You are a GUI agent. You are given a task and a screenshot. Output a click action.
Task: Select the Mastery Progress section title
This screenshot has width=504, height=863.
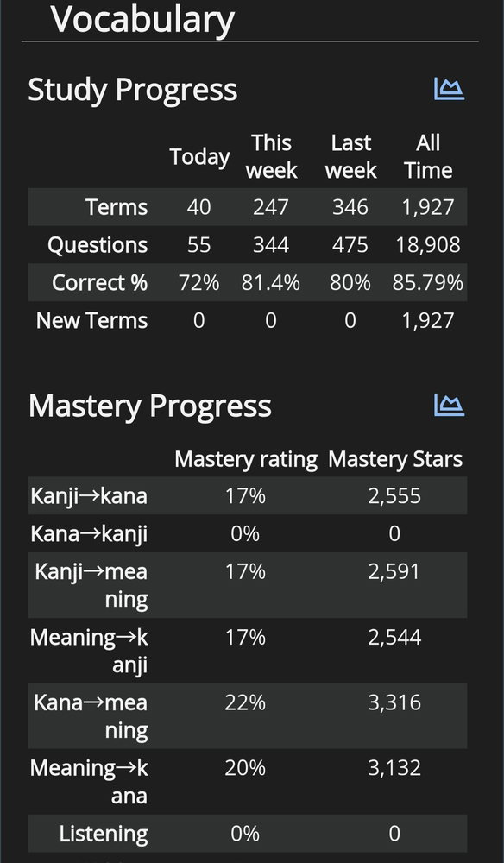(149, 406)
